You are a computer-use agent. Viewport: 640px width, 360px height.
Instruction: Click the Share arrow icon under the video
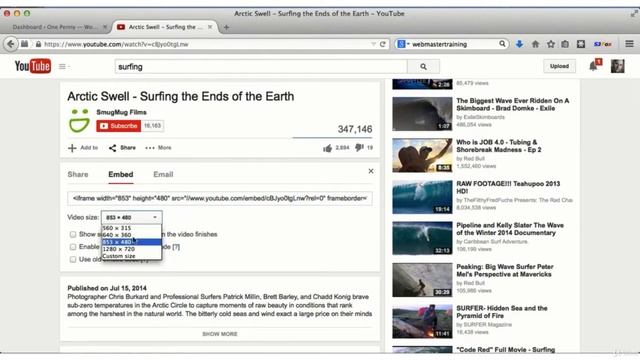pyautogui.click(x=112, y=148)
